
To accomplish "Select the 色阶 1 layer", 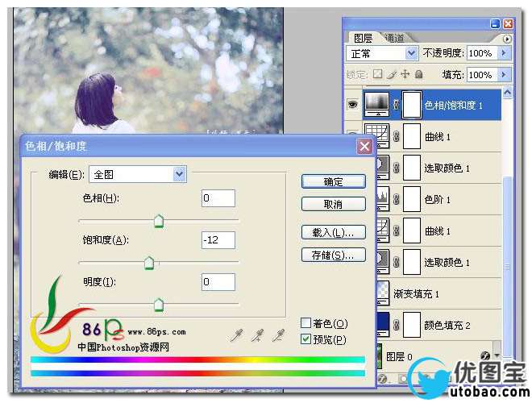I will click(x=438, y=199).
